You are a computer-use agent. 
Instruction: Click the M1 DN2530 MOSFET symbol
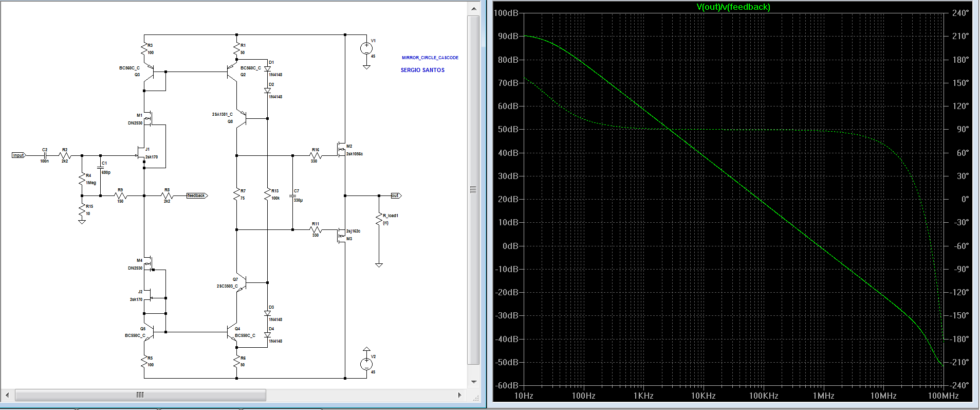pos(148,119)
